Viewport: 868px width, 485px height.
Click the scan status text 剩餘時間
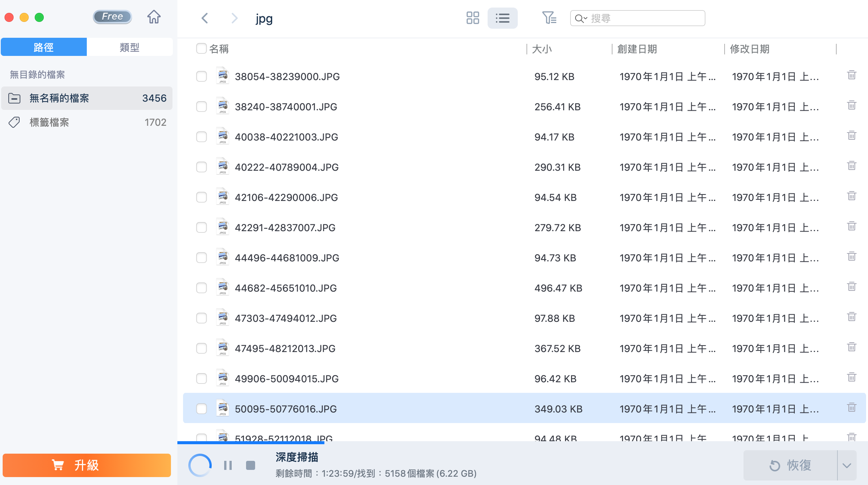(376, 473)
